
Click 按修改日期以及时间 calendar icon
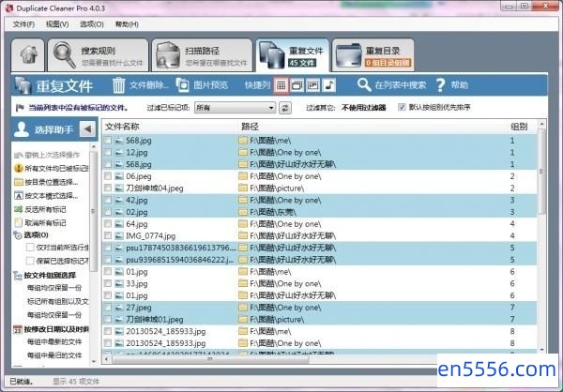[18, 329]
